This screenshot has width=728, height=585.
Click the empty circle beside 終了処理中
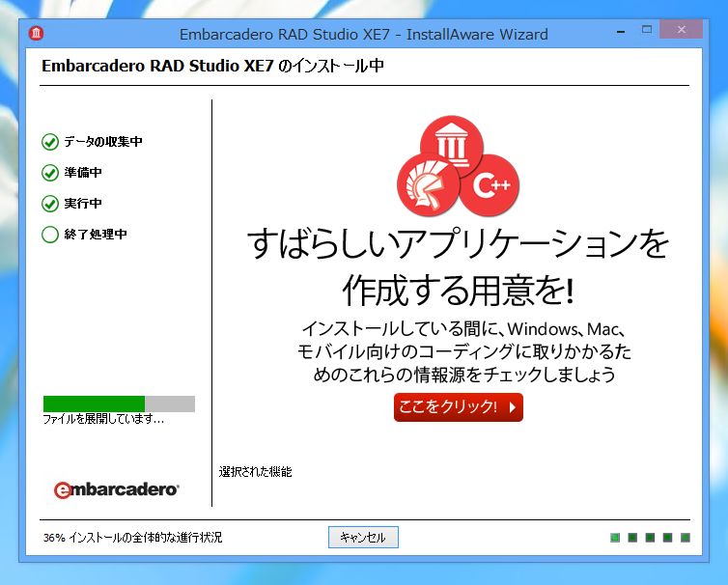click(x=50, y=235)
